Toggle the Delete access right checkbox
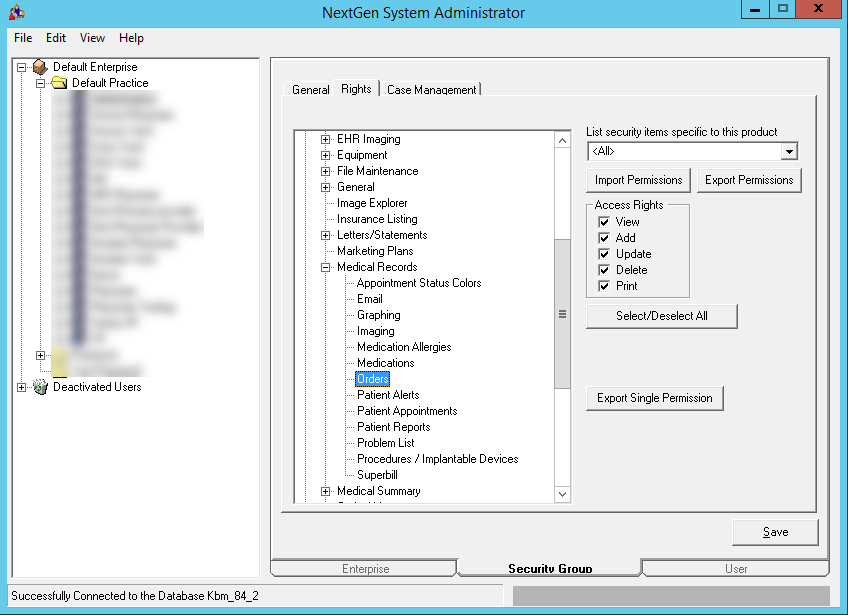This screenshot has height=615, width=848. point(604,270)
